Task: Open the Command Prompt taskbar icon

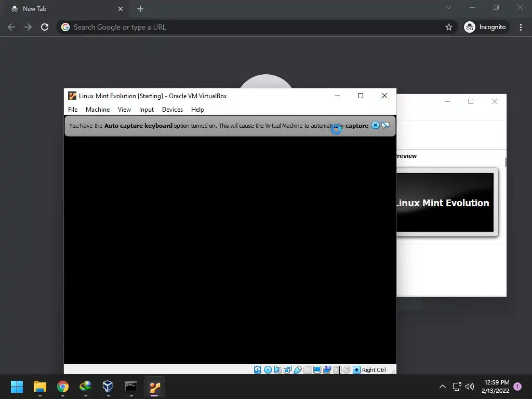Action: coord(131,387)
